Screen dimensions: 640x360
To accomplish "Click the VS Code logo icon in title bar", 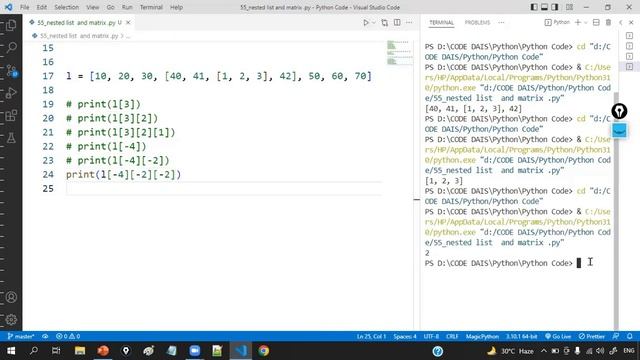I will pyautogui.click(x=9, y=7).
